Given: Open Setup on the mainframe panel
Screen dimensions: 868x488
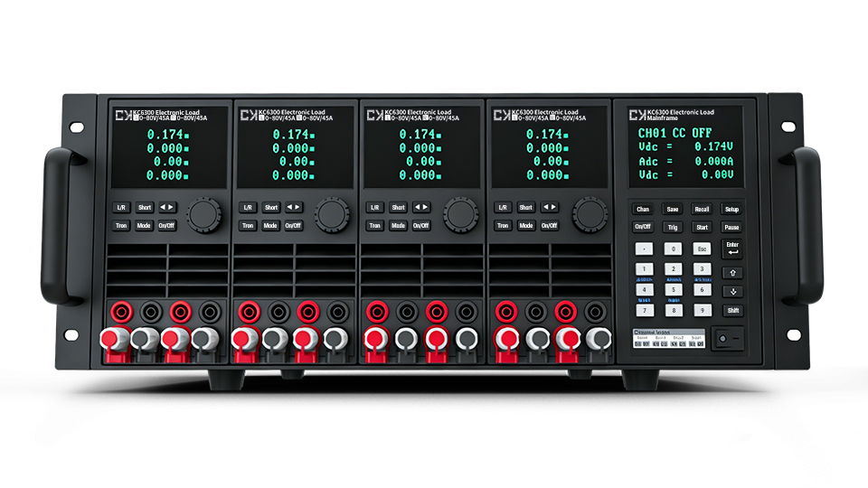Looking at the screenshot, I should coord(731,209).
